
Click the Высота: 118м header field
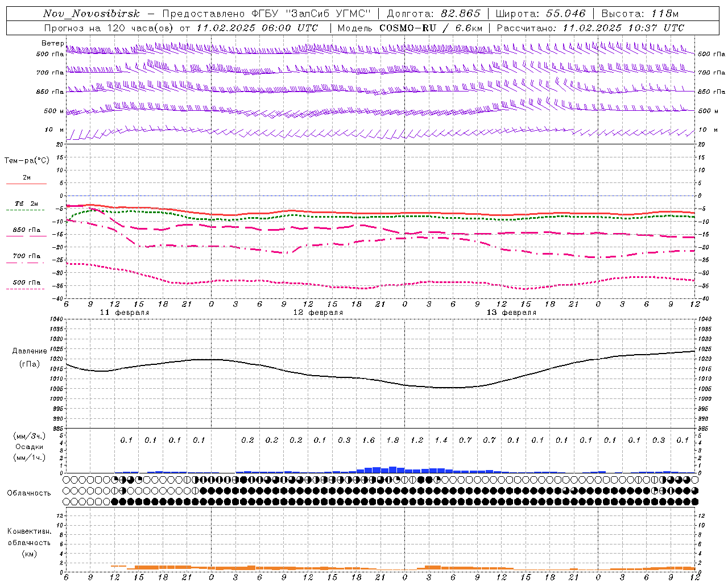tap(640, 14)
